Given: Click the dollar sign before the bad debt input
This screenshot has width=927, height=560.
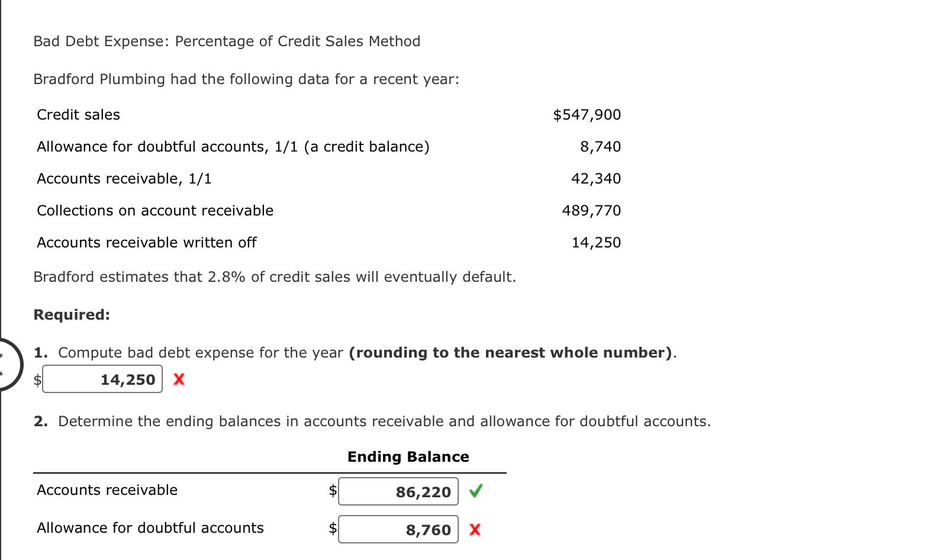Looking at the screenshot, I should pos(37,379).
